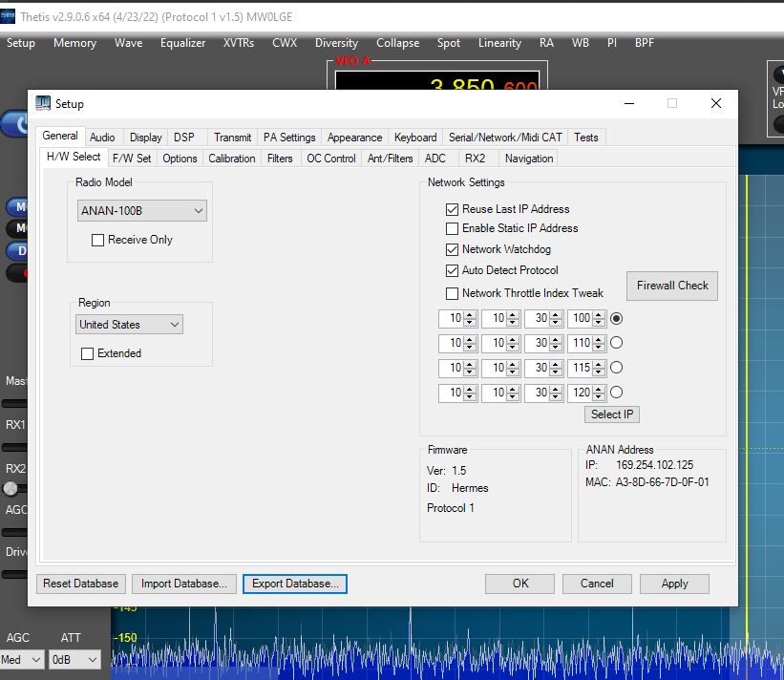784x680 pixels.
Task: Close the Setup dialog window
Action: 716,103
